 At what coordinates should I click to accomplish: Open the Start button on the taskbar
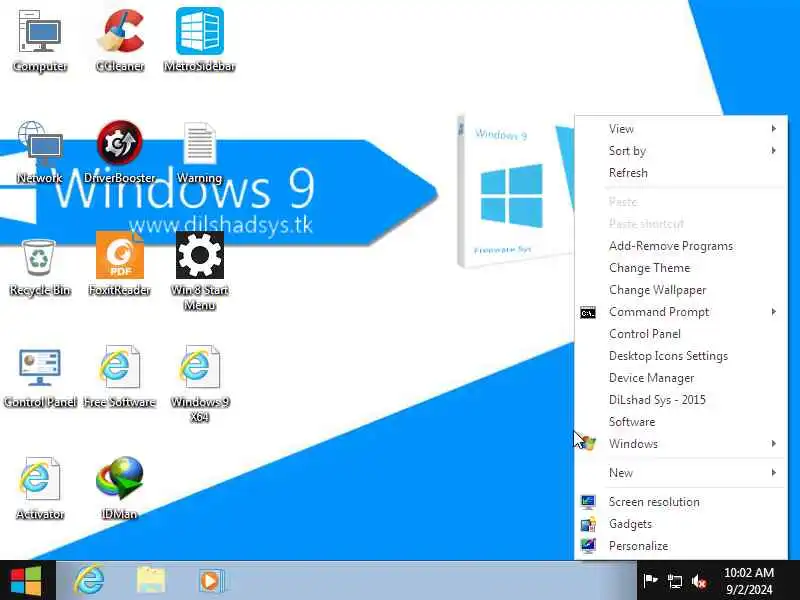[x=27, y=581]
